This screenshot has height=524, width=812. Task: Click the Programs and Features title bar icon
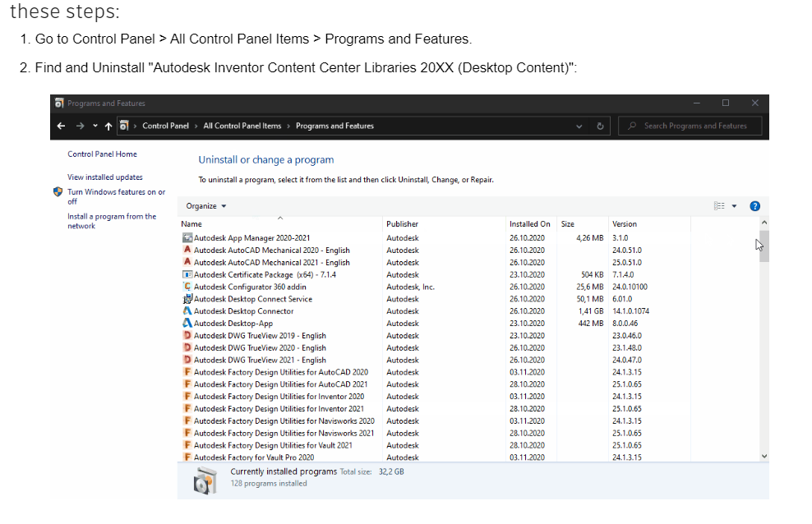pos(59,103)
